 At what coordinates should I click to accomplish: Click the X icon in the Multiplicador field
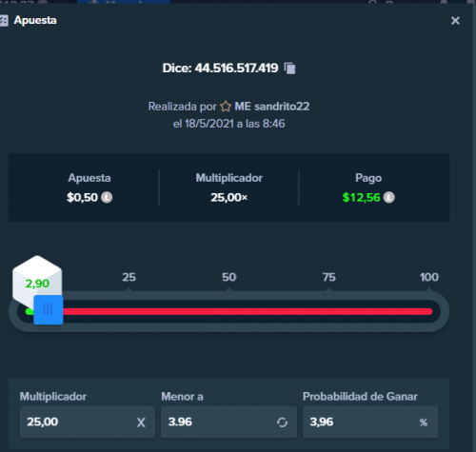tap(141, 423)
